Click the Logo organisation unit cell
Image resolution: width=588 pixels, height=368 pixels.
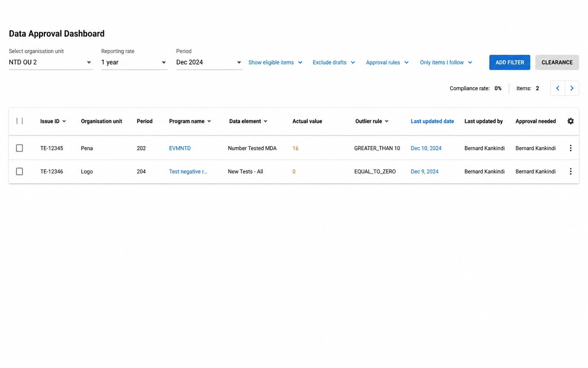pyautogui.click(x=87, y=171)
